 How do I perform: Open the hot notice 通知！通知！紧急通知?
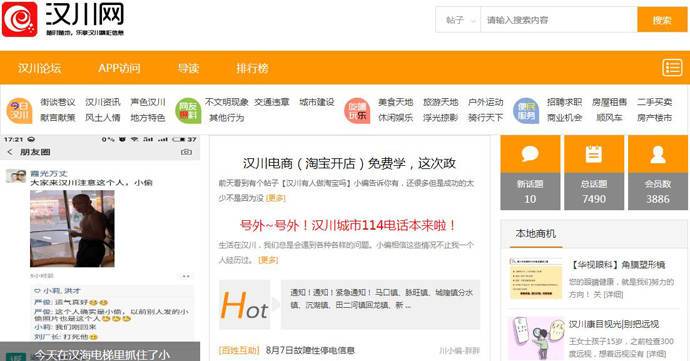pos(381,298)
